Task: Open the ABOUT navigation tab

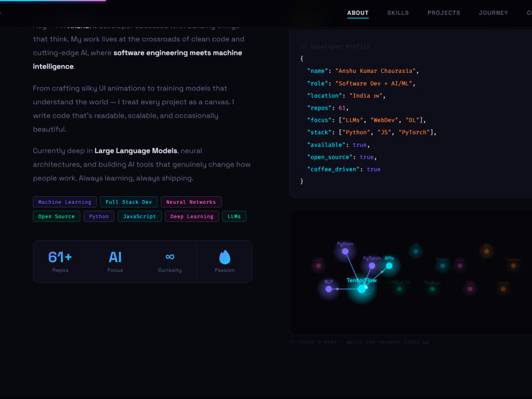Action: pos(358,13)
